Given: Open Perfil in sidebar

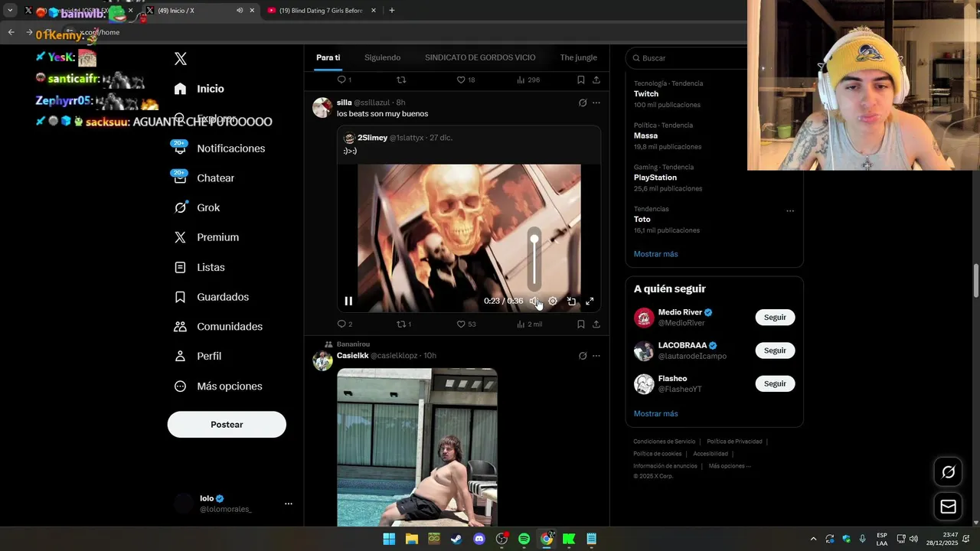Looking at the screenshot, I should coord(198,356).
